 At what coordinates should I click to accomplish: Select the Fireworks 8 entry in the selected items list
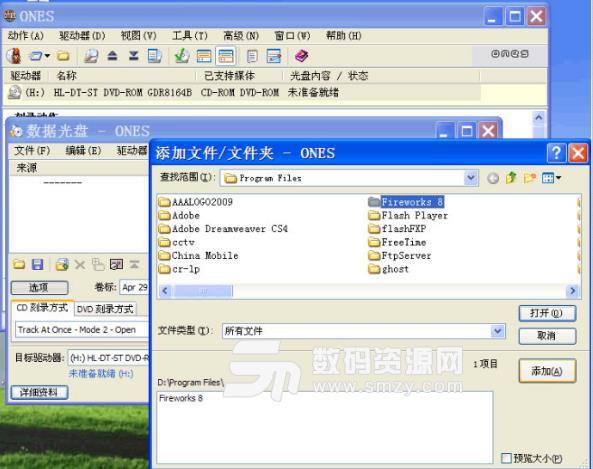[x=181, y=398]
